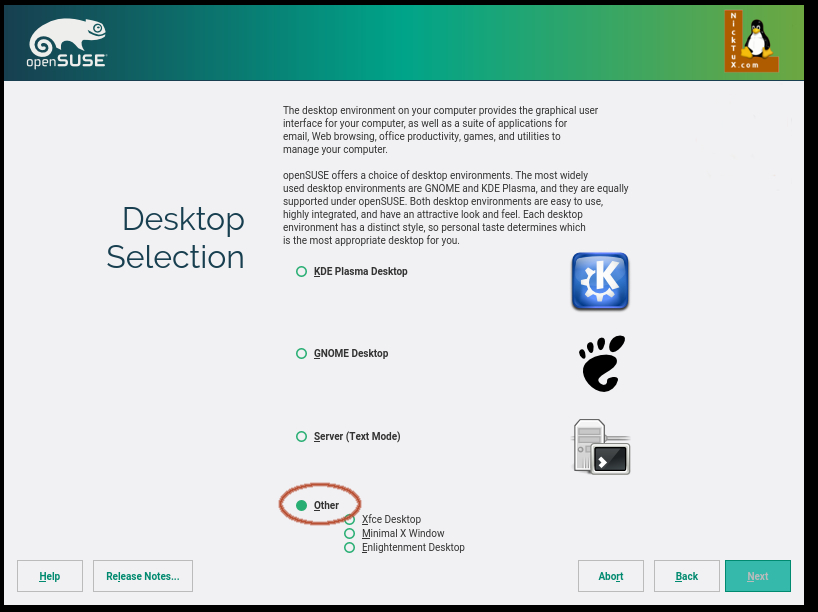This screenshot has width=818, height=612.
Task: Click the server text mode computer icon
Action: point(601,446)
